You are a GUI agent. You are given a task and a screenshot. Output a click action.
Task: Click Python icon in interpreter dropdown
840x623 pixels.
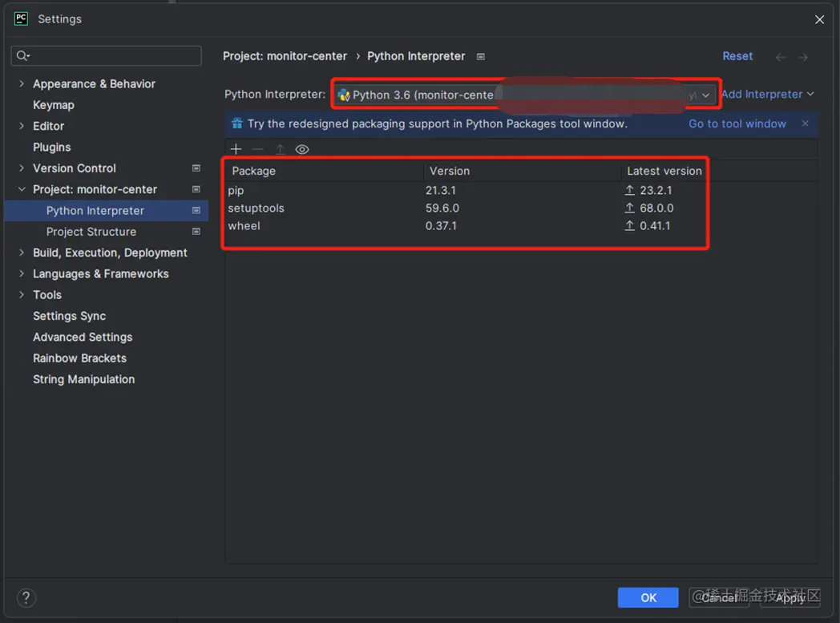coord(343,95)
